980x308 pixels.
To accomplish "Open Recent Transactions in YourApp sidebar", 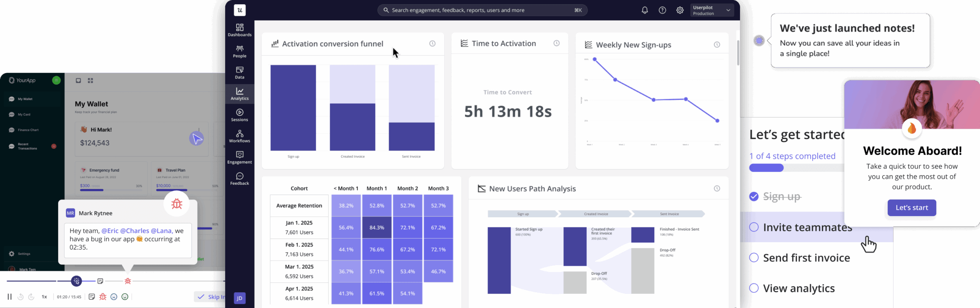I will [33, 146].
